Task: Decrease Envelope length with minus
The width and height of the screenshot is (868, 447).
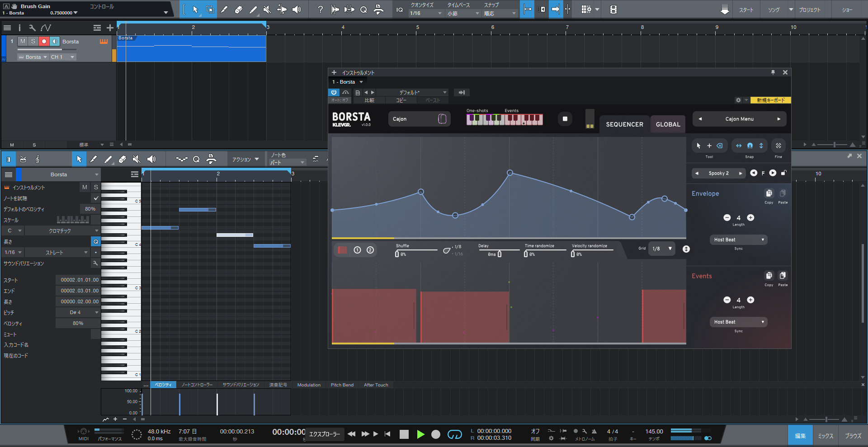Action: click(727, 218)
